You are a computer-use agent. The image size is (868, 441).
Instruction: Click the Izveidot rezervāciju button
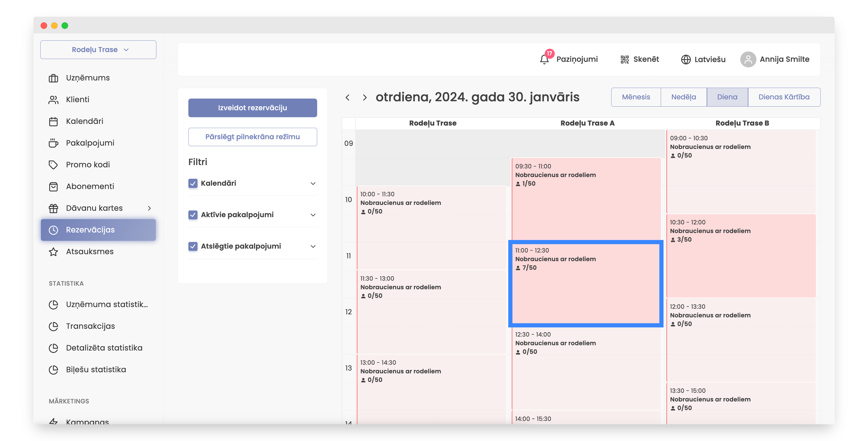(252, 108)
